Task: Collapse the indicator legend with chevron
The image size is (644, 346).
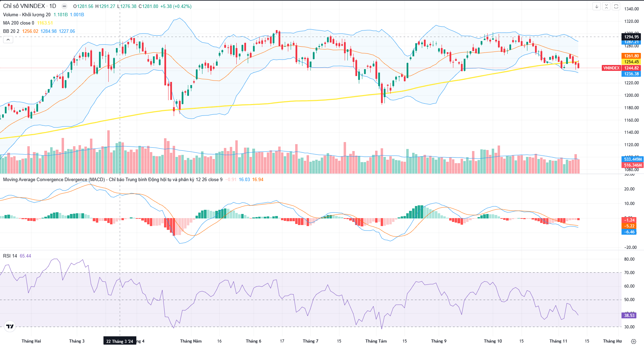Action: coord(8,40)
